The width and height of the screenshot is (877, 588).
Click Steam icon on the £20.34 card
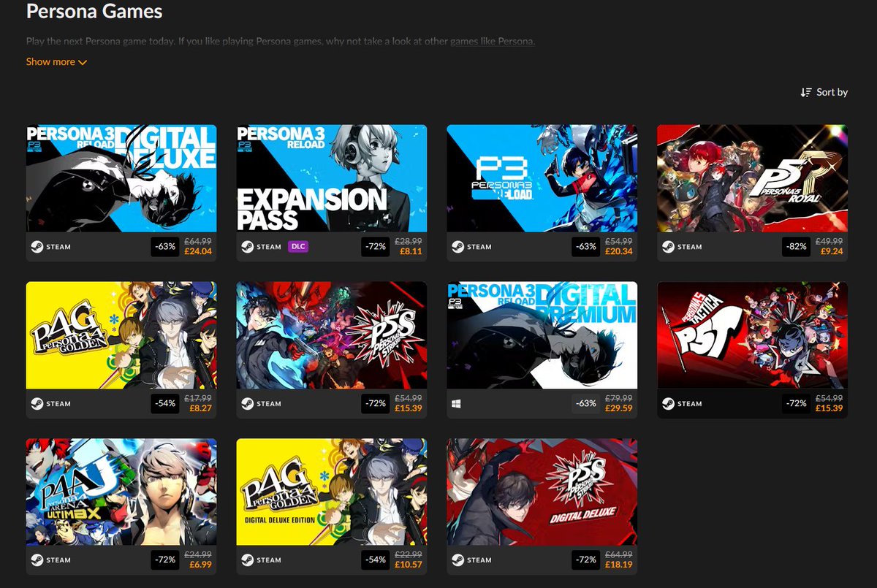pyautogui.click(x=458, y=247)
